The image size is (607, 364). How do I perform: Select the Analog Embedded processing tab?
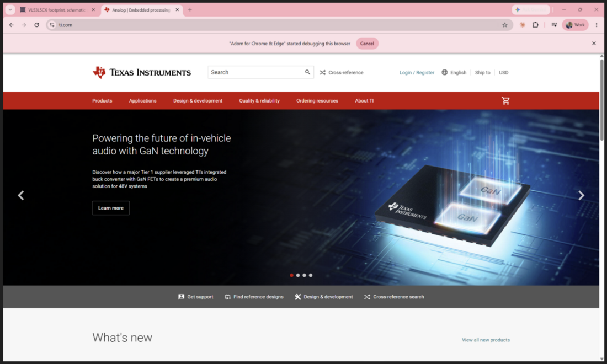(x=141, y=10)
